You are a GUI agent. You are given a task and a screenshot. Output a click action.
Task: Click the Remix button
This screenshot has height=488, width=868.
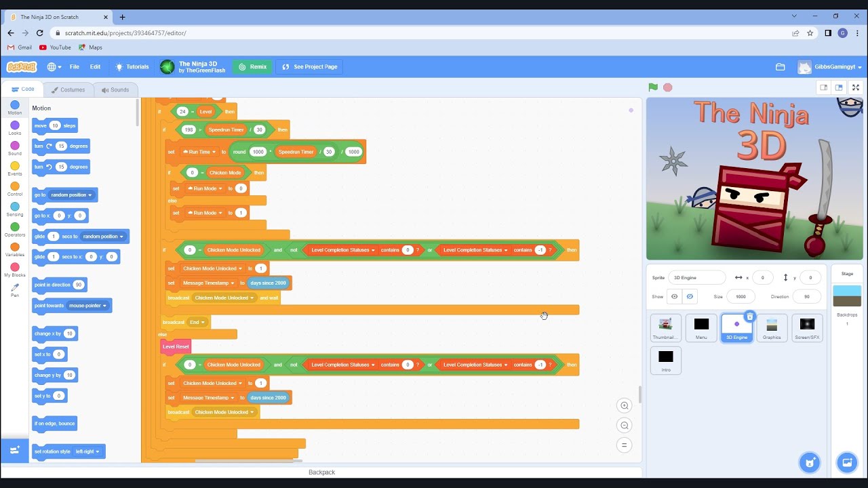tap(252, 66)
